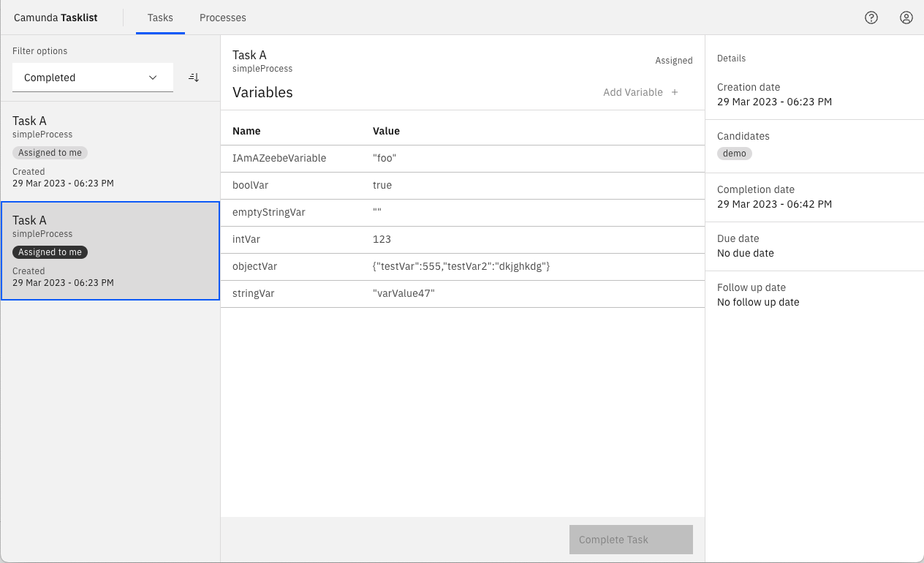Click the boolVar value true

(x=382, y=186)
